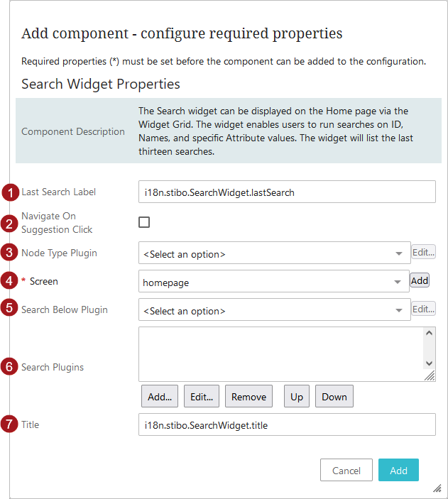
Task: Click the Title text input field
Action: pos(286,425)
